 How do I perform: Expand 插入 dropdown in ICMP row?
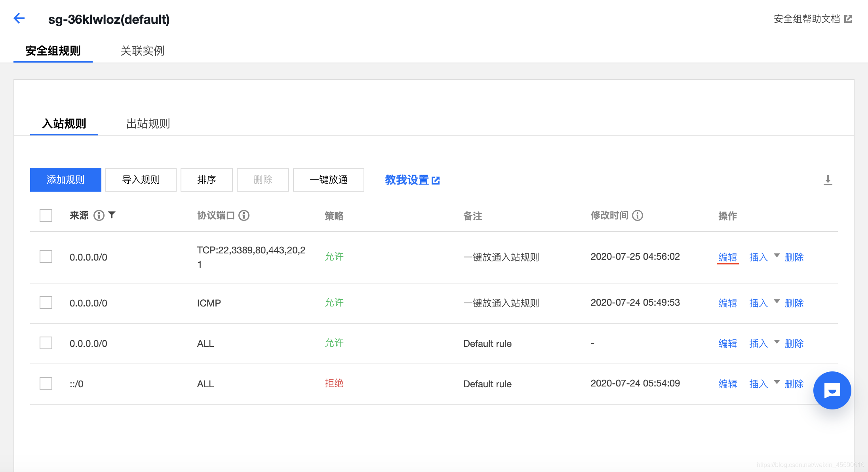click(777, 301)
